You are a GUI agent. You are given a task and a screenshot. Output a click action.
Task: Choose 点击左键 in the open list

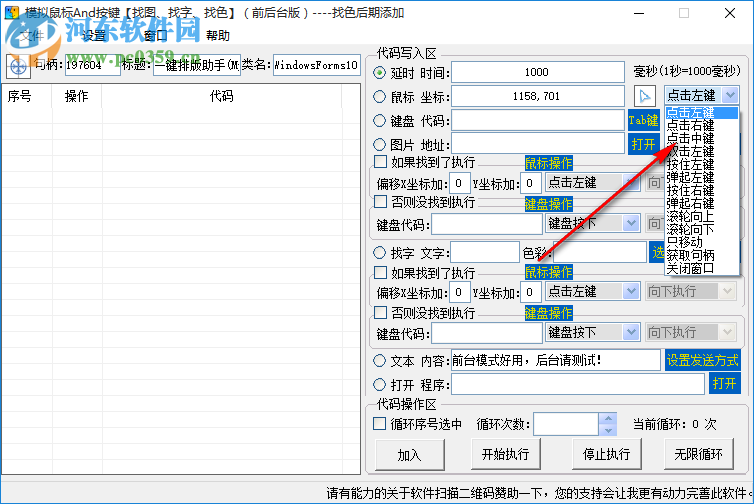point(702,113)
